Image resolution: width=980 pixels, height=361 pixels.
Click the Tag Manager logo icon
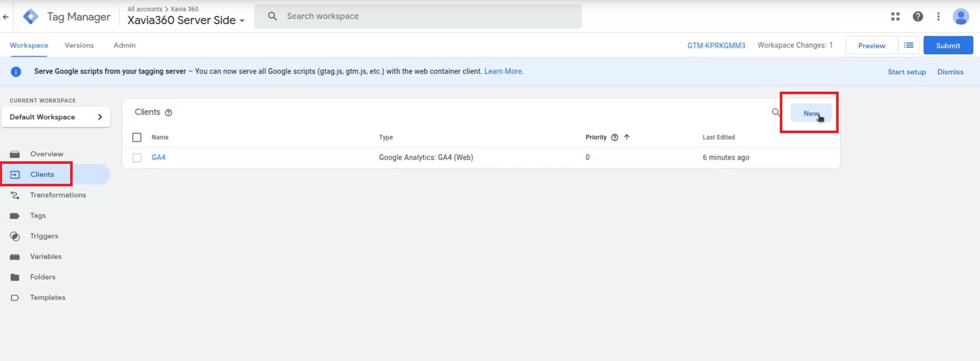[x=31, y=17]
